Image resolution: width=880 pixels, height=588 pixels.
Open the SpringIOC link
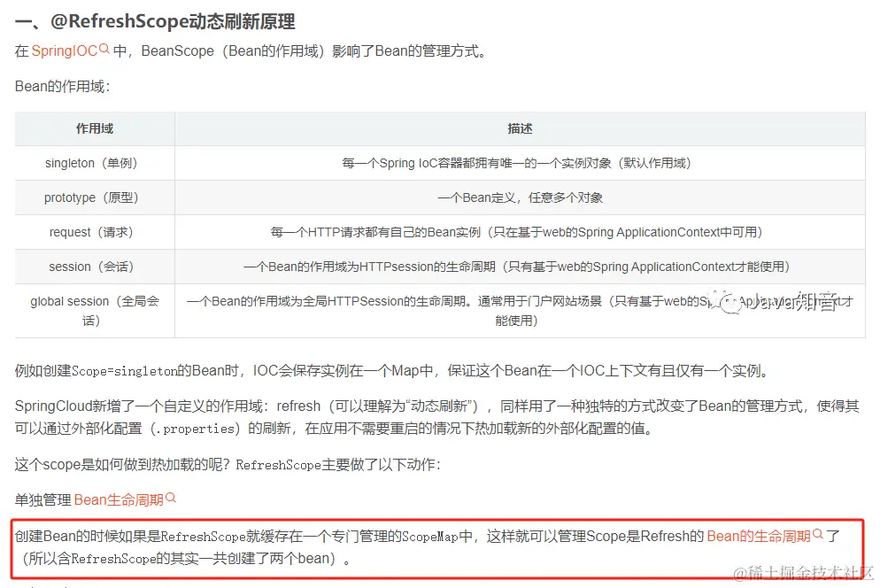tap(65, 51)
